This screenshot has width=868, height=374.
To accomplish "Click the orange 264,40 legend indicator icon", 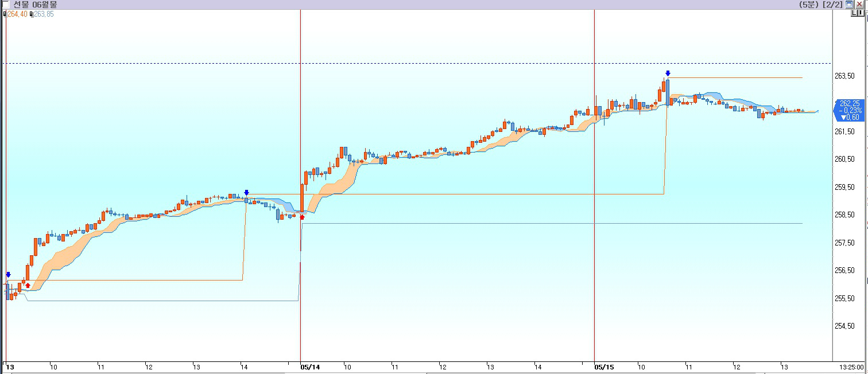I will click(5, 14).
